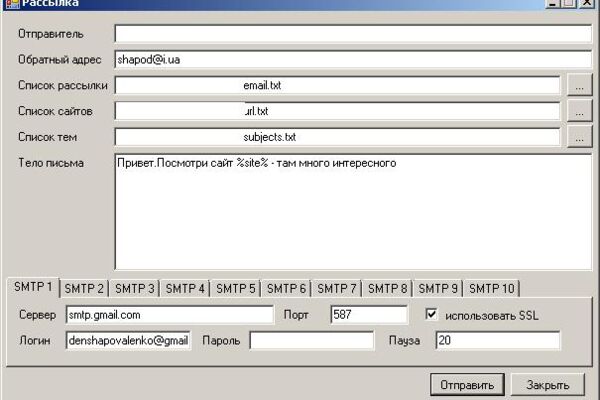Toggle the использовать SSL checkbox
The image size is (600, 400).
(x=431, y=315)
